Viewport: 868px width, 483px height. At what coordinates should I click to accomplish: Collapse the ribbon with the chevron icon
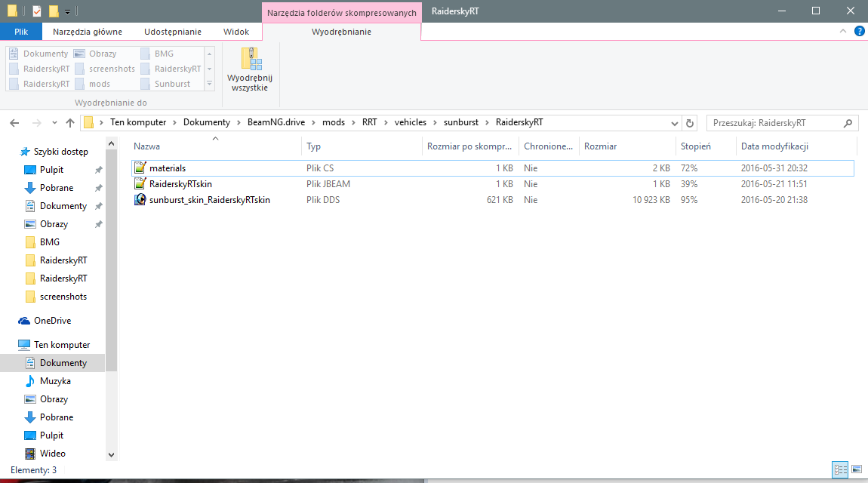[842, 32]
